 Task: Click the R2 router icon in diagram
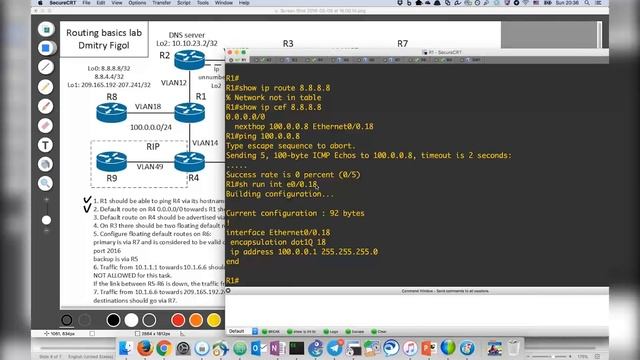pos(189,60)
